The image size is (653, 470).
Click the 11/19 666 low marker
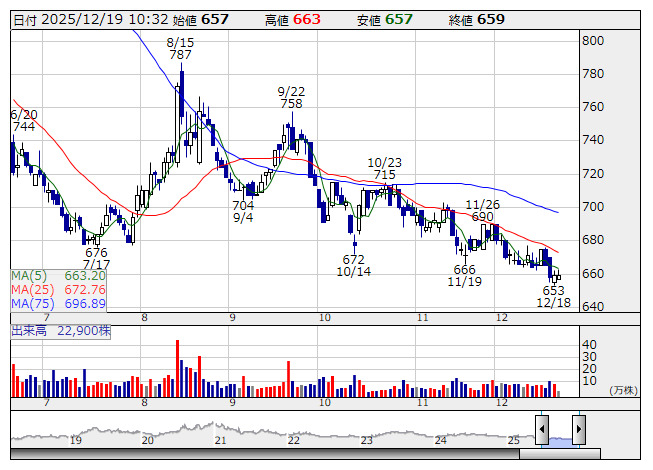point(464,276)
